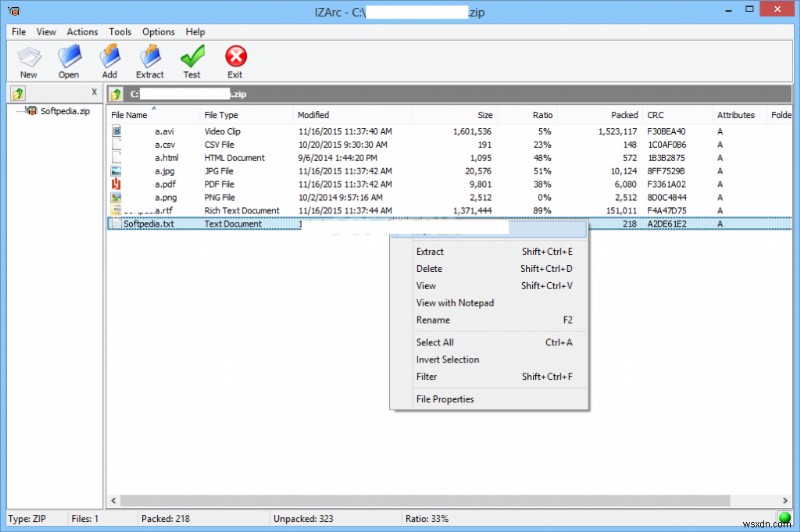Click the Open archive toolbar icon
This screenshot has height=532, width=800.
[x=69, y=56]
